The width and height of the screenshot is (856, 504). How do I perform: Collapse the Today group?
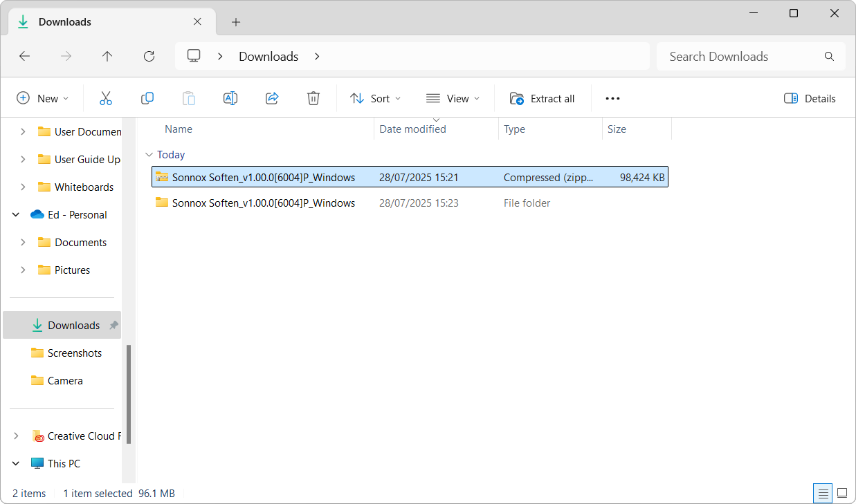tap(149, 155)
